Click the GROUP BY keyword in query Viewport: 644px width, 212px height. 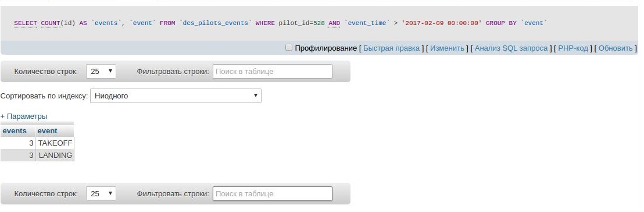pyautogui.click(x=501, y=23)
